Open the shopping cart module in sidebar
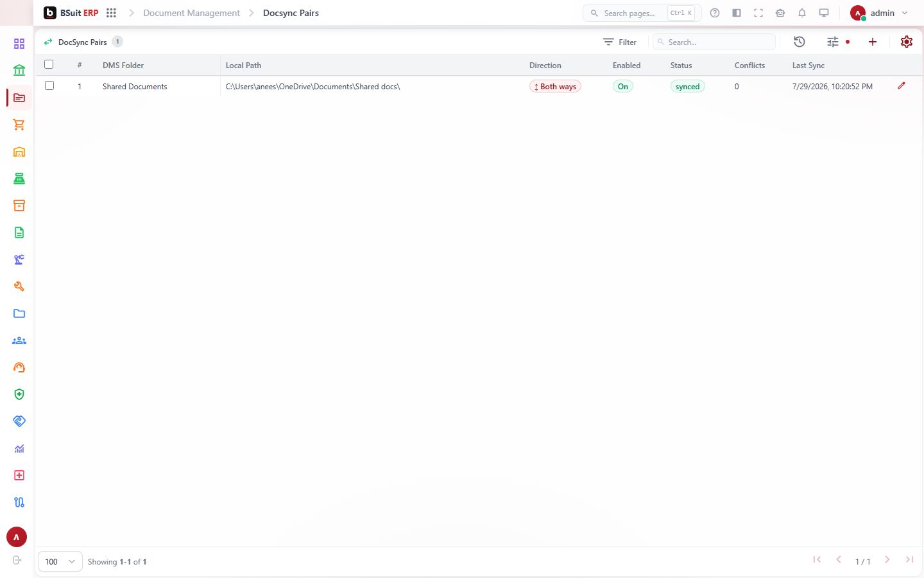Image resolution: width=924 pixels, height=578 pixels. pyautogui.click(x=19, y=125)
